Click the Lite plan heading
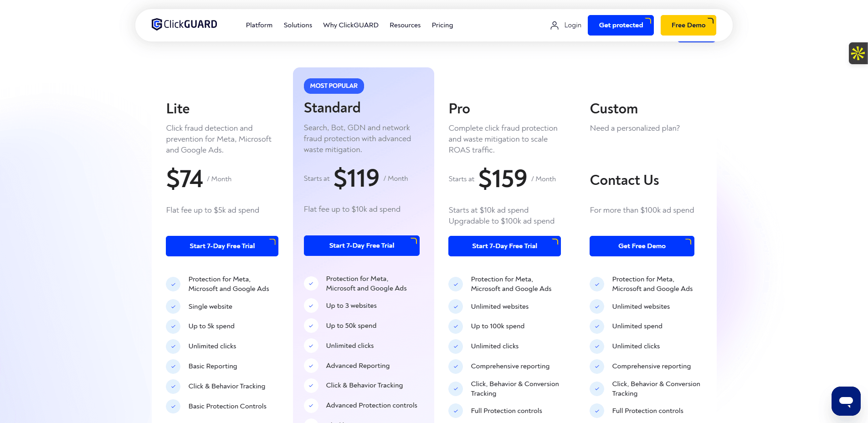The height and width of the screenshot is (423, 868). (x=178, y=109)
